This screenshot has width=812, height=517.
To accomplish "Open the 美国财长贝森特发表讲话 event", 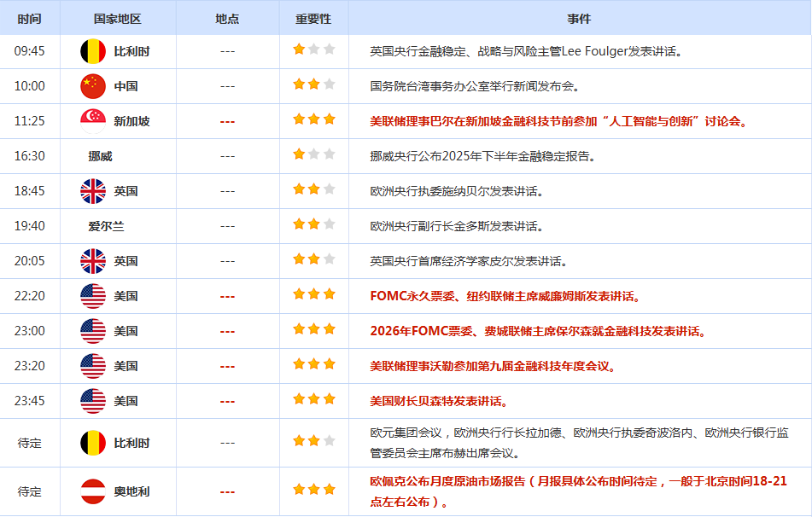I will [439, 401].
